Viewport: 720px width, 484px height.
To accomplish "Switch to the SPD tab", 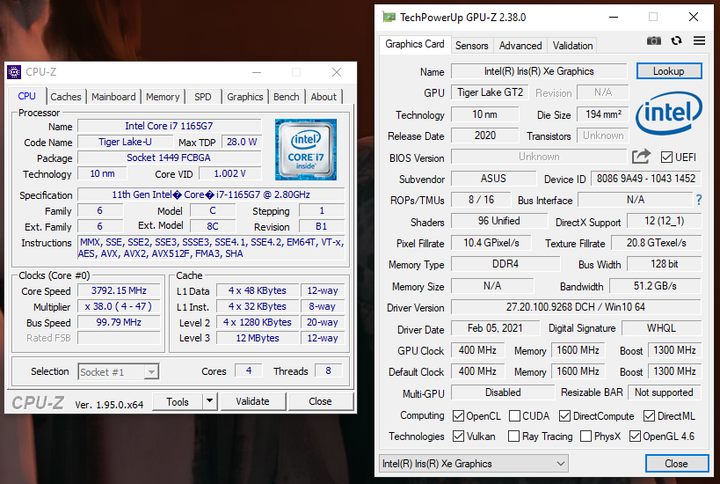I will [202, 97].
